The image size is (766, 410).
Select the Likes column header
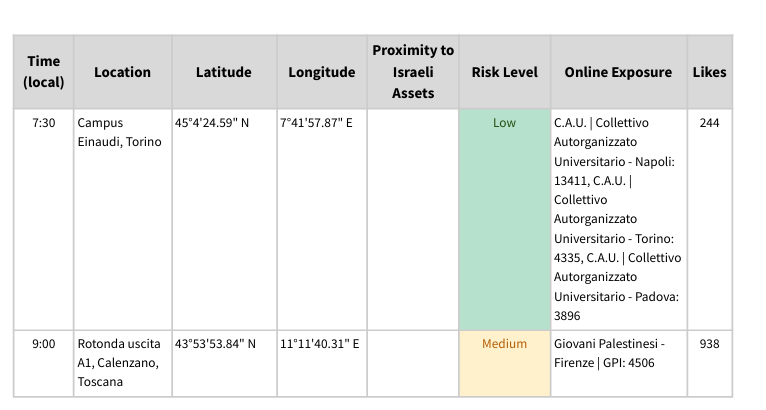pyautogui.click(x=709, y=72)
